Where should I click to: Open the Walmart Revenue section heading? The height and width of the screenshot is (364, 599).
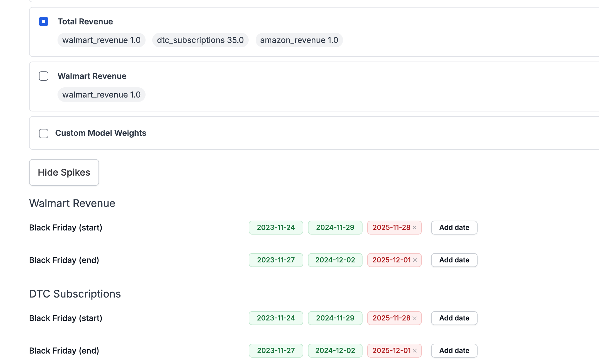[x=72, y=203]
